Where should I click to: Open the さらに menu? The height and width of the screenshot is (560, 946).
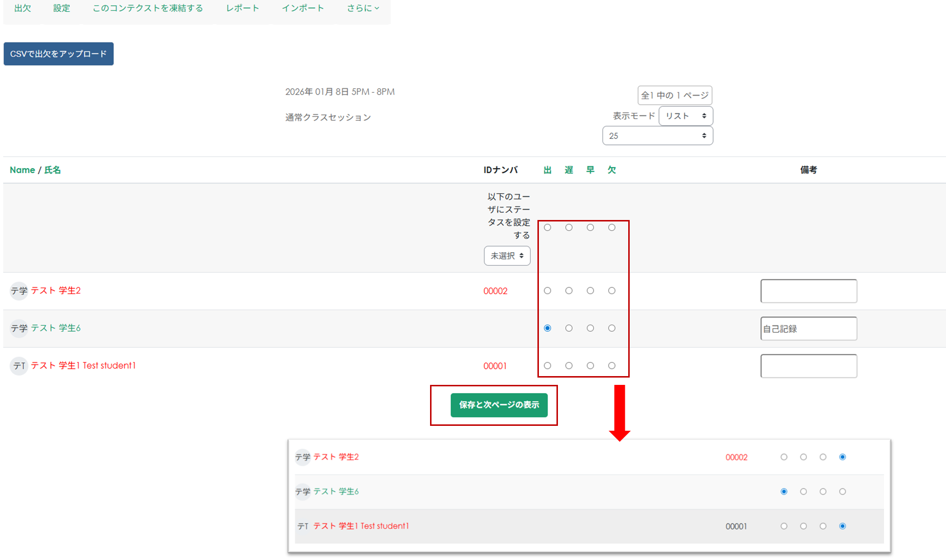363,8
